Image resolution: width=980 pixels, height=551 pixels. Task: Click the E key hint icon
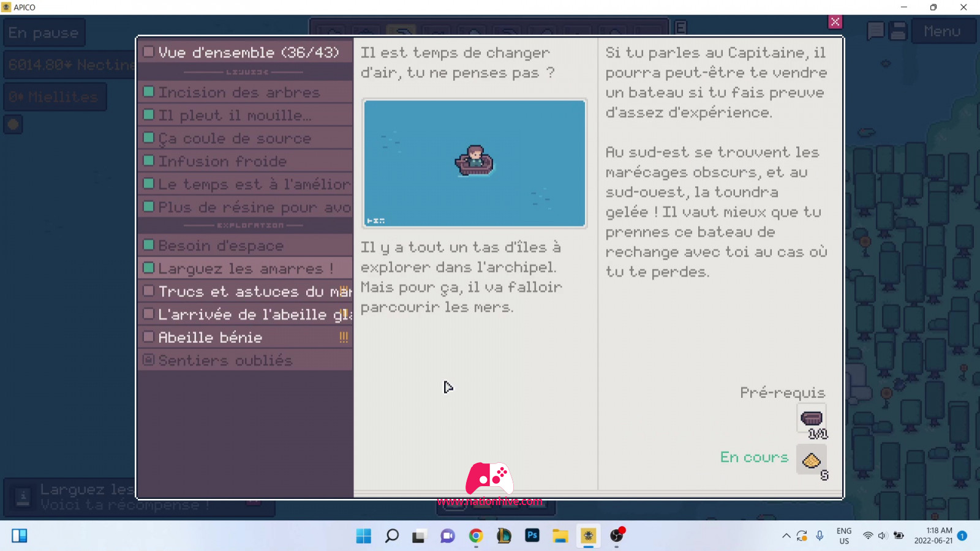[680, 28]
